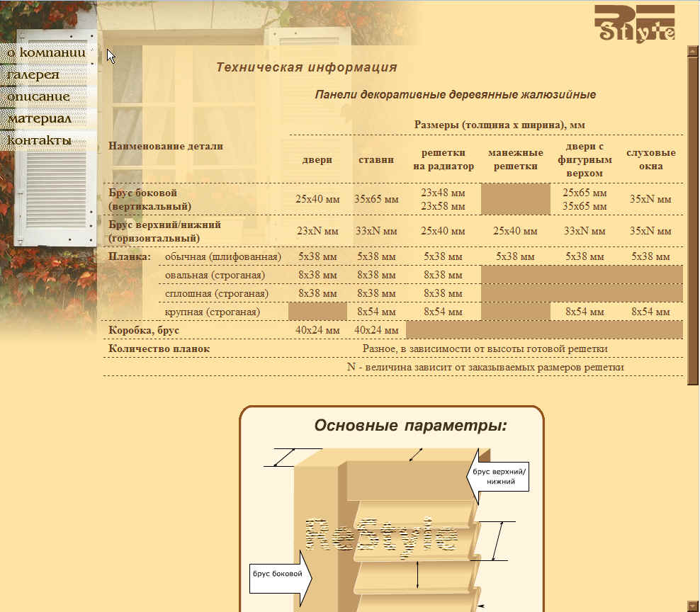Navigate to «контакты»

coord(40,140)
